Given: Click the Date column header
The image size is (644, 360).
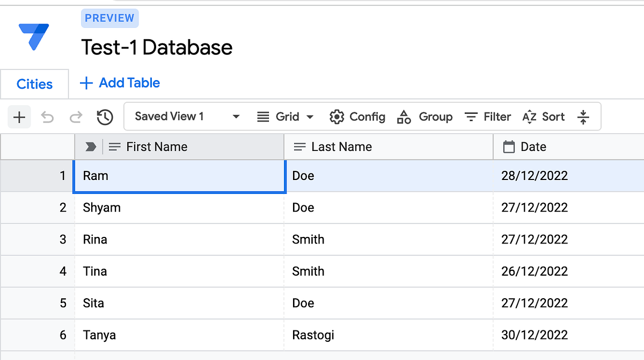Looking at the screenshot, I should point(533,147).
